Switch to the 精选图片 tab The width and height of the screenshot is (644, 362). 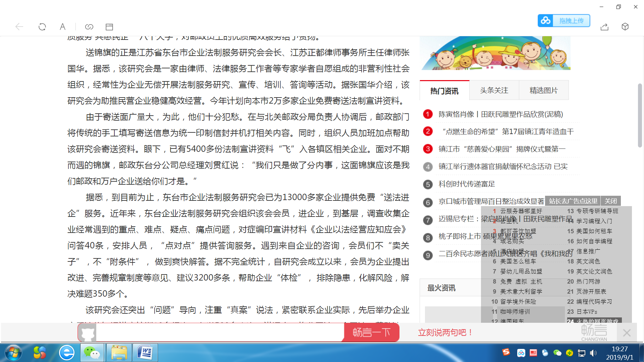coord(544,90)
